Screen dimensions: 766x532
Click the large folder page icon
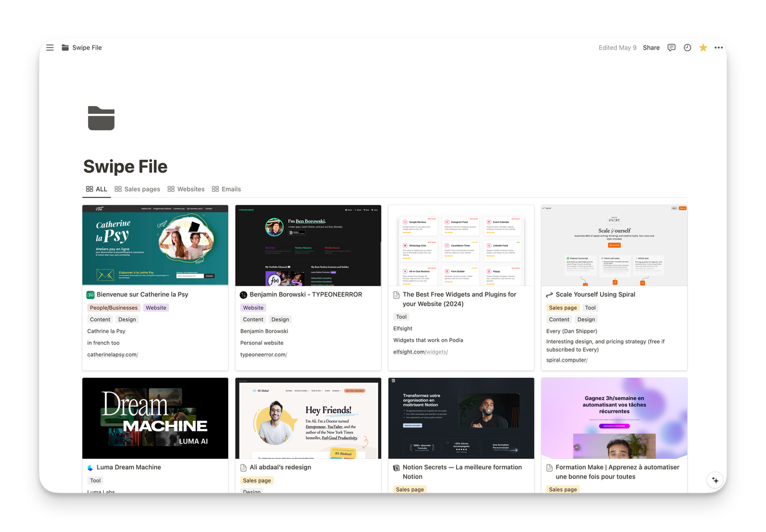pos(101,118)
